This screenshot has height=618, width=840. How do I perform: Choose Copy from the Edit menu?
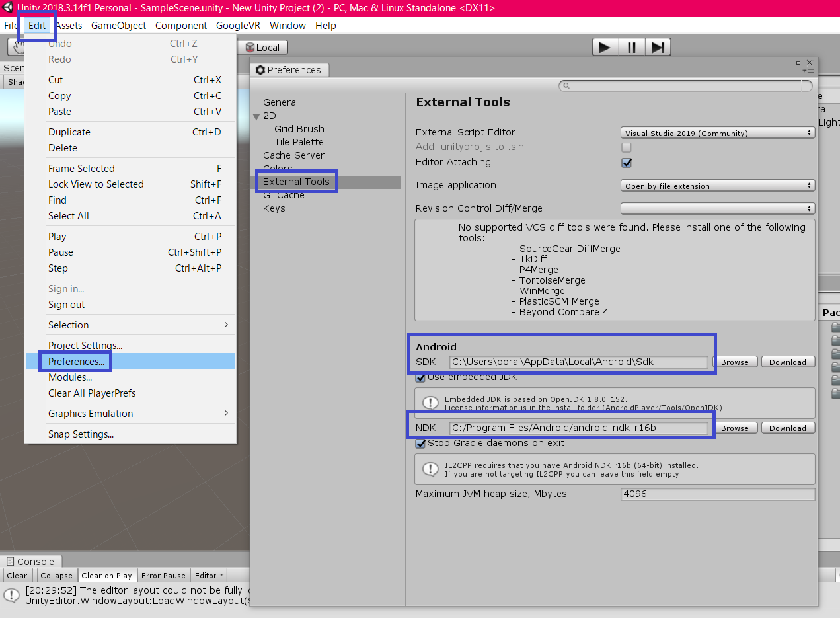click(x=130, y=96)
